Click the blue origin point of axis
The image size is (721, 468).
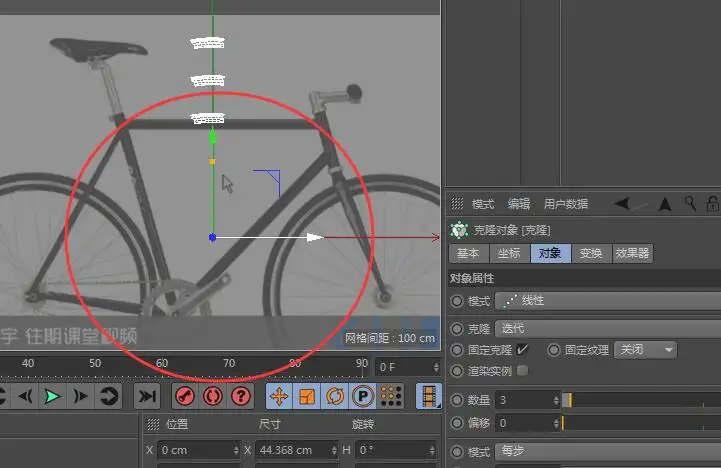[212, 237]
